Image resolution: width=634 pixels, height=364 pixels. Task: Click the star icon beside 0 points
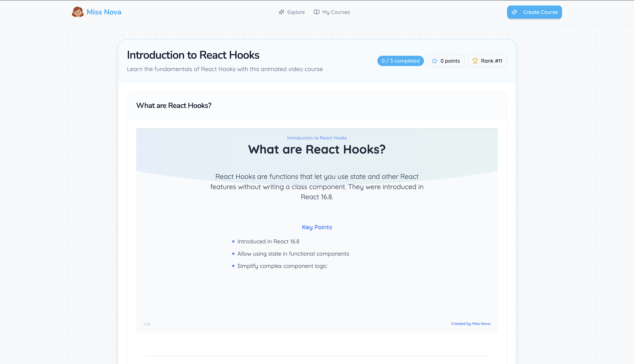435,61
